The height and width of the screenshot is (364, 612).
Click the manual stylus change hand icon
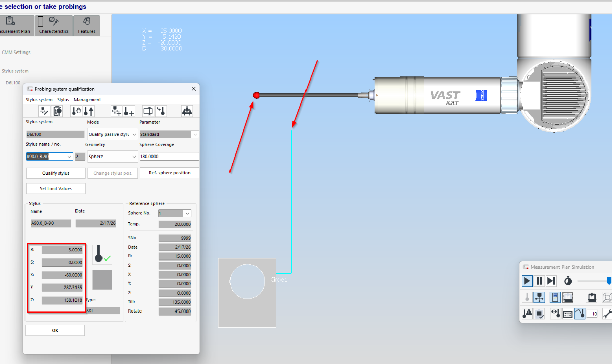tap(76, 111)
